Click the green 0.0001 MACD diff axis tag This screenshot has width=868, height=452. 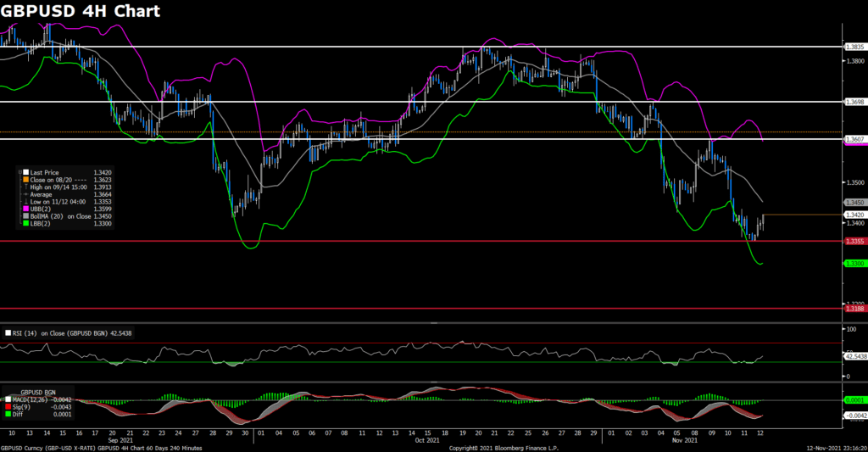pos(856,400)
